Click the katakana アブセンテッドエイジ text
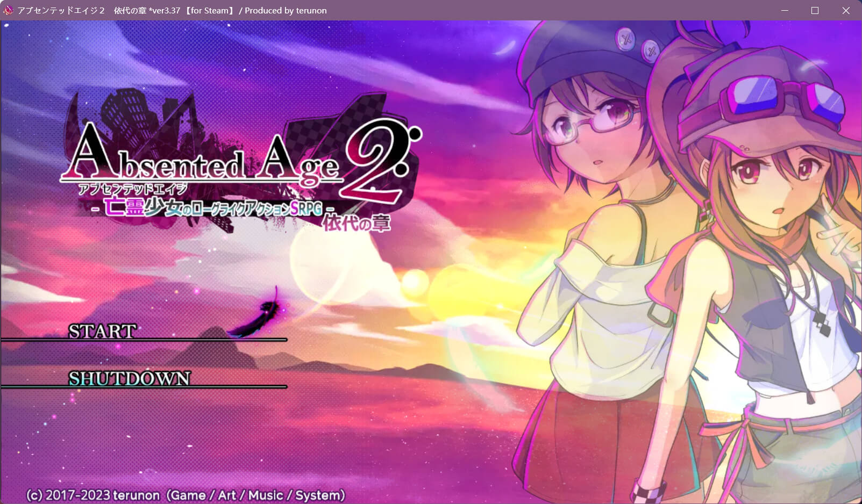The image size is (862, 504). coord(133,189)
